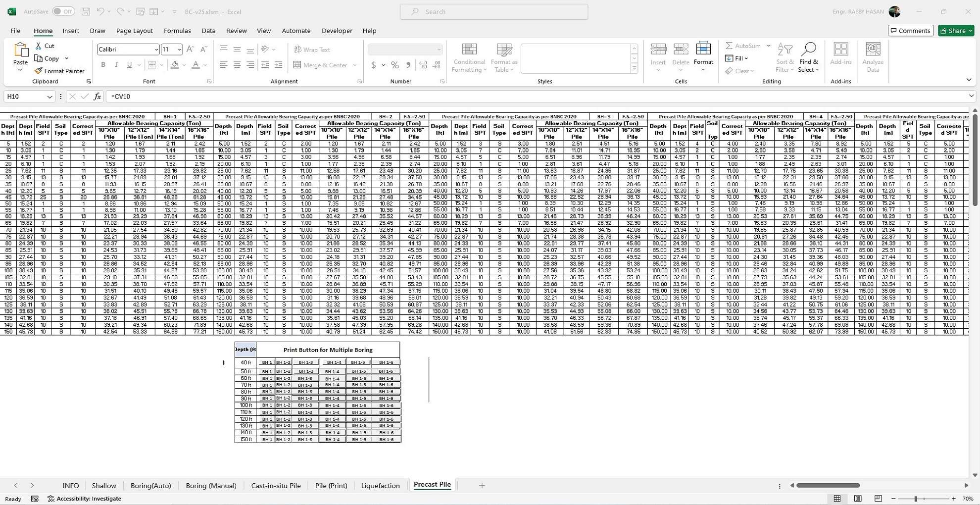Viewport: 980px width, 505px height.
Task: Toggle the AutoSave switch
Action: (x=63, y=11)
